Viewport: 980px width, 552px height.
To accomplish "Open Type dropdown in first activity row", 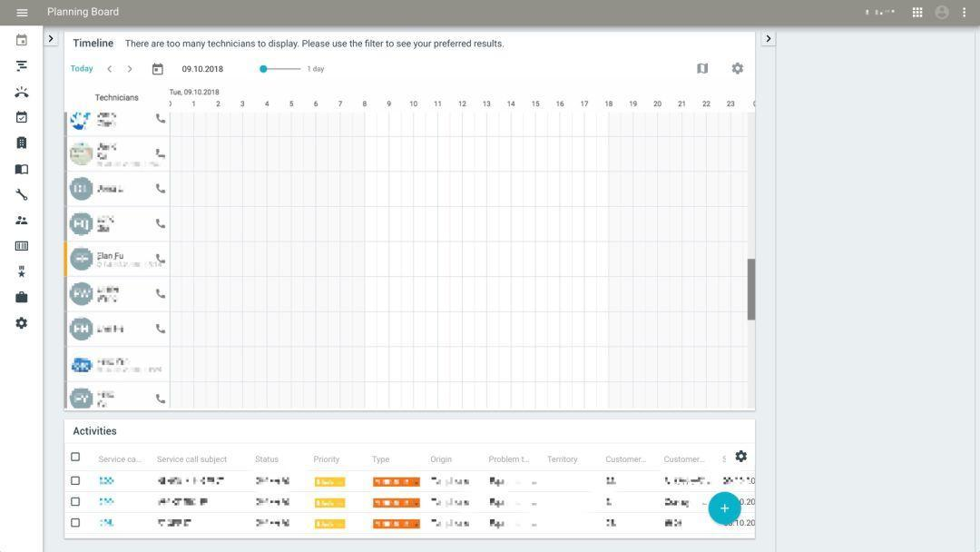I will point(397,482).
